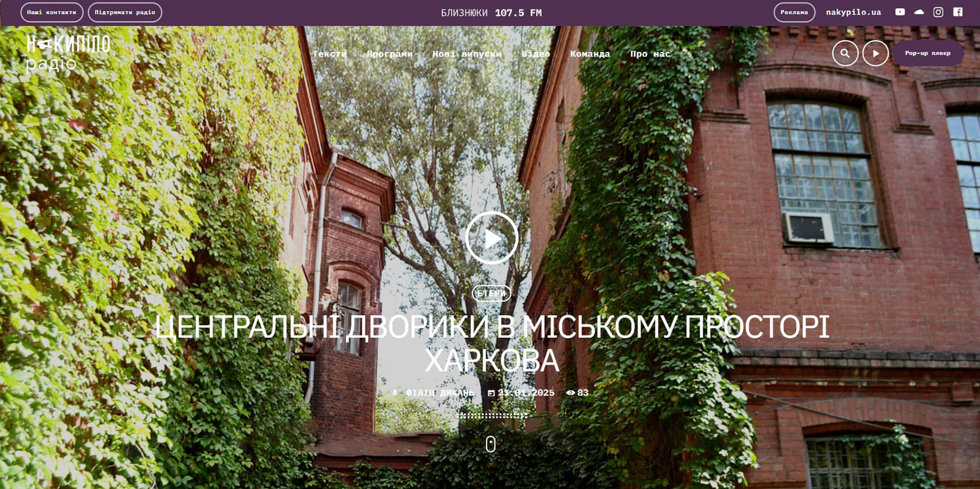The height and width of the screenshot is (489, 980).
Task: Open the Pop-up плеєр button
Action: (928, 53)
